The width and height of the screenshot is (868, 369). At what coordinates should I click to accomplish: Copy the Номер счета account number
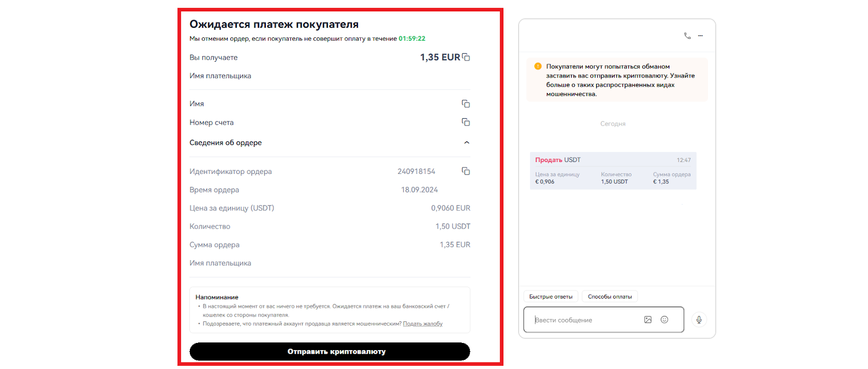[465, 122]
